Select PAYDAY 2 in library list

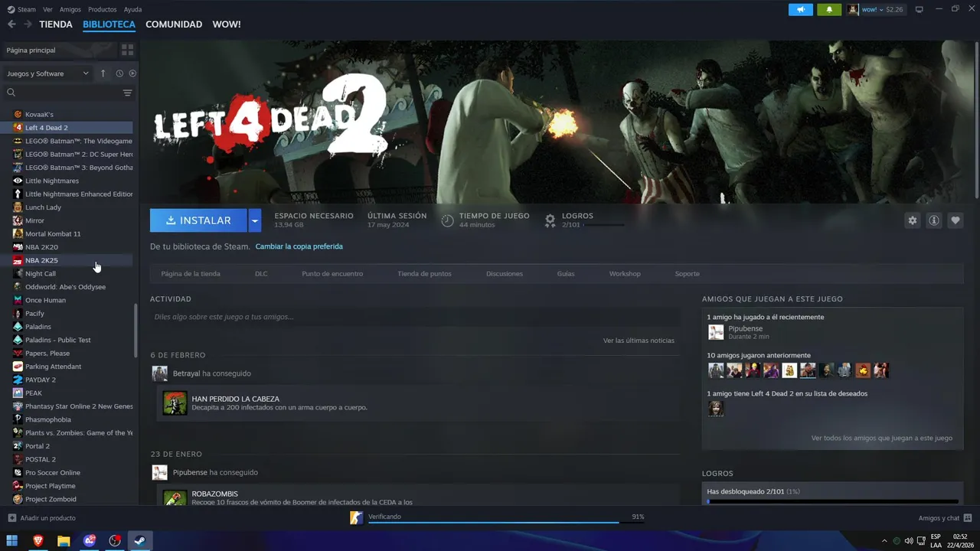(x=67, y=380)
